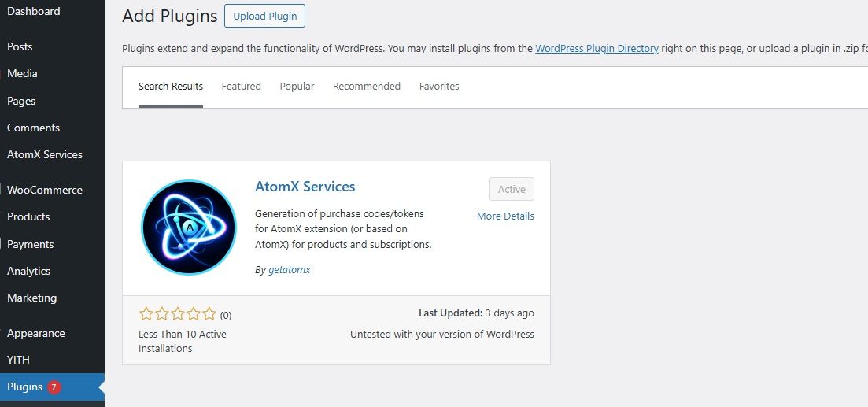Switch to the Recommended tab
Screen dimensions: 868x407
click(367, 87)
